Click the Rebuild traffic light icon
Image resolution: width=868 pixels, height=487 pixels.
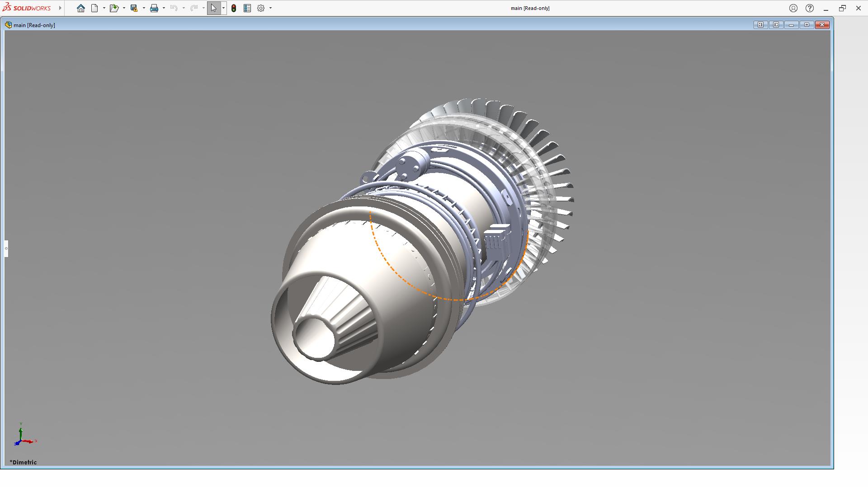(234, 8)
